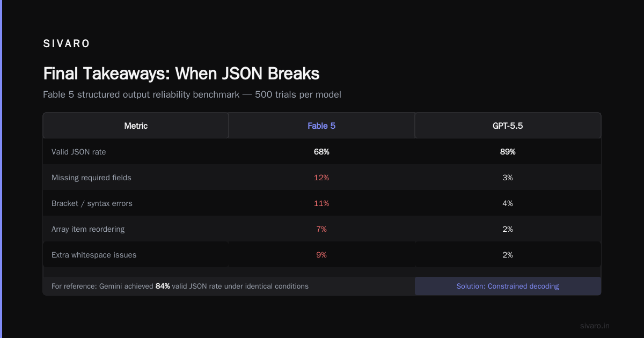This screenshot has width=644, height=338.
Task: Select the Metric column header
Action: pyautogui.click(x=136, y=126)
